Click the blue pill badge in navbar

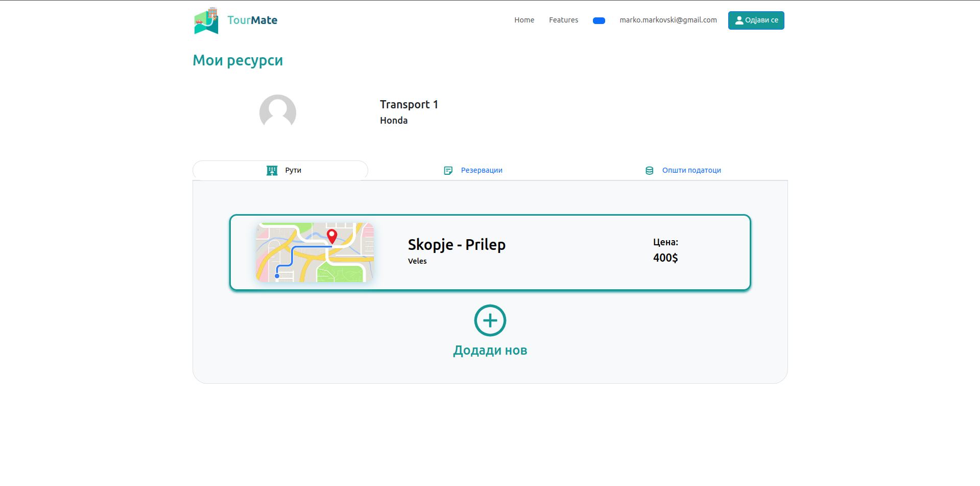(x=599, y=20)
